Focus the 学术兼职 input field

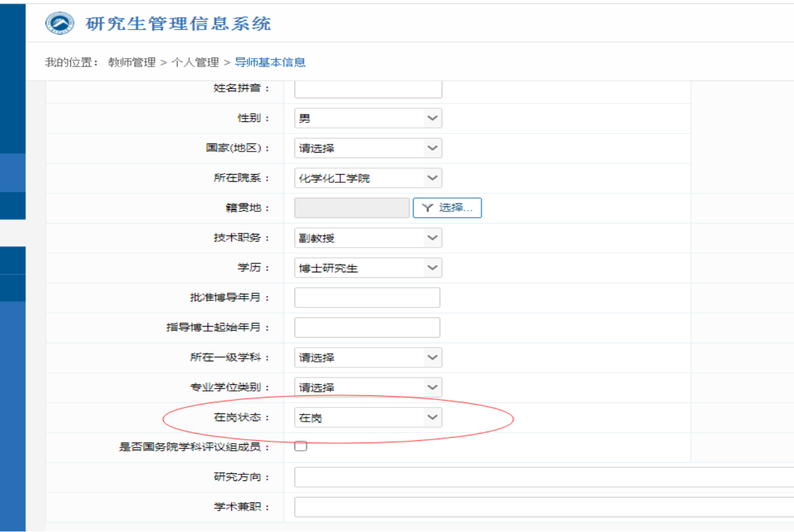543,507
